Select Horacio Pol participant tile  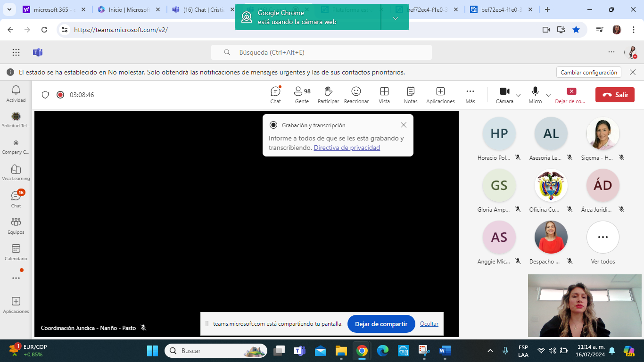(499, 138)
